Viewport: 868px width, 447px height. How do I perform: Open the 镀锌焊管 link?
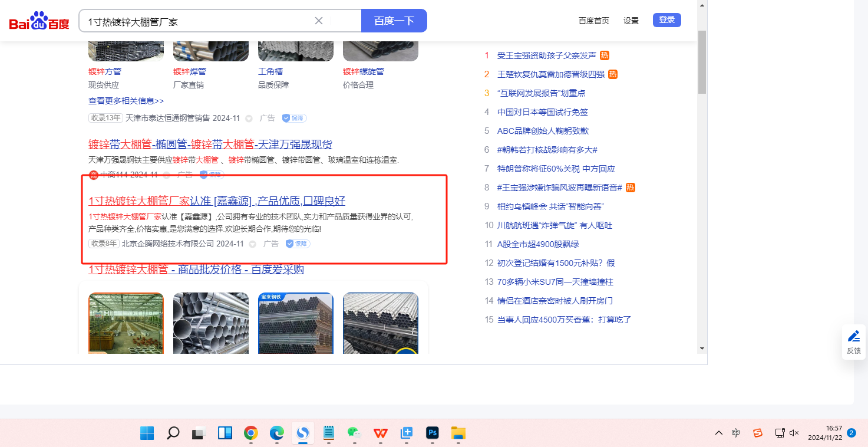190,71
